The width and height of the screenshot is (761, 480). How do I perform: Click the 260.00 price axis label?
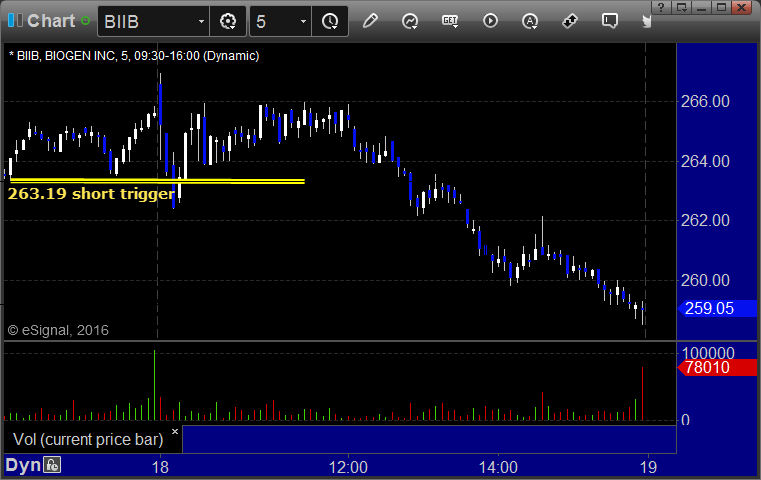pyautogui.click(x=705, y=280)
